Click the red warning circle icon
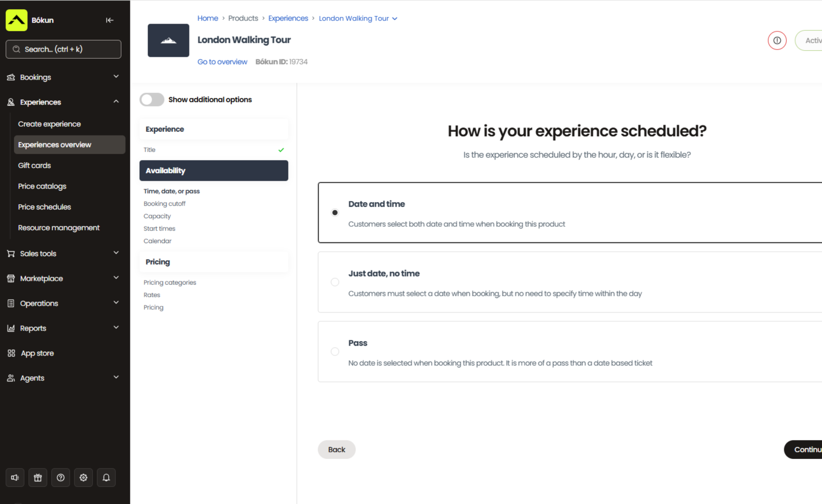This screenshot has height=504, width=822. click(777, 40)
